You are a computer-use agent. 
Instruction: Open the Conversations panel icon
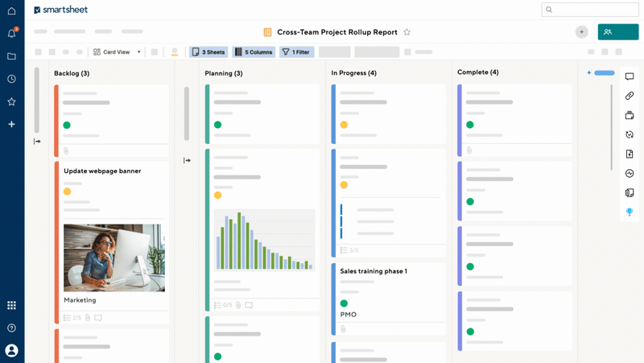coord(630,76)
